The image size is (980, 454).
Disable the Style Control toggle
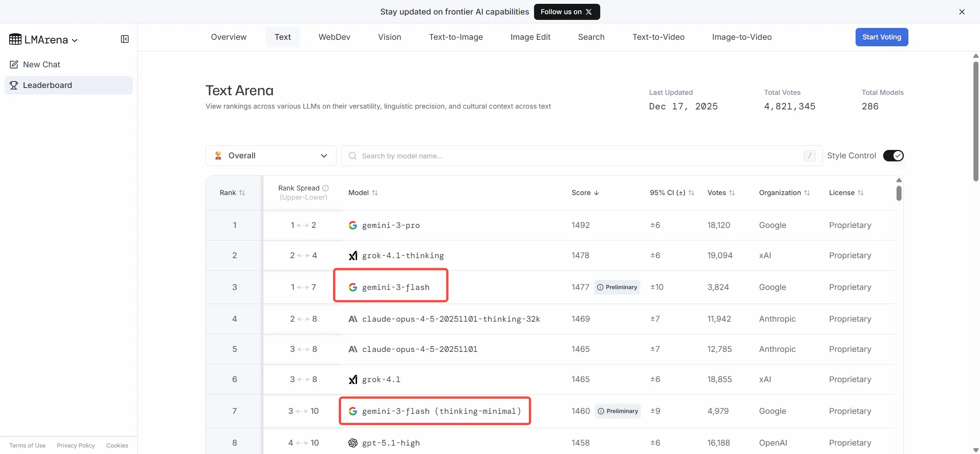point(894,156)
